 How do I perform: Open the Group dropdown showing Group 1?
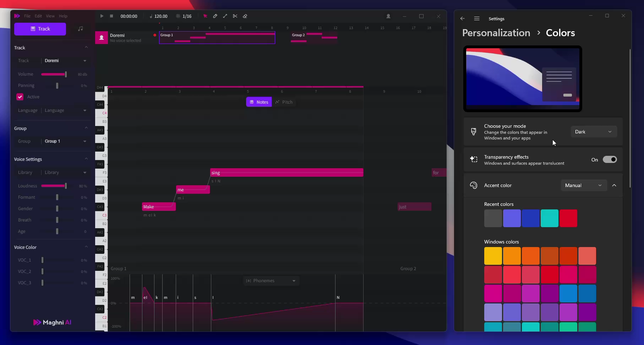pos(65,141)
